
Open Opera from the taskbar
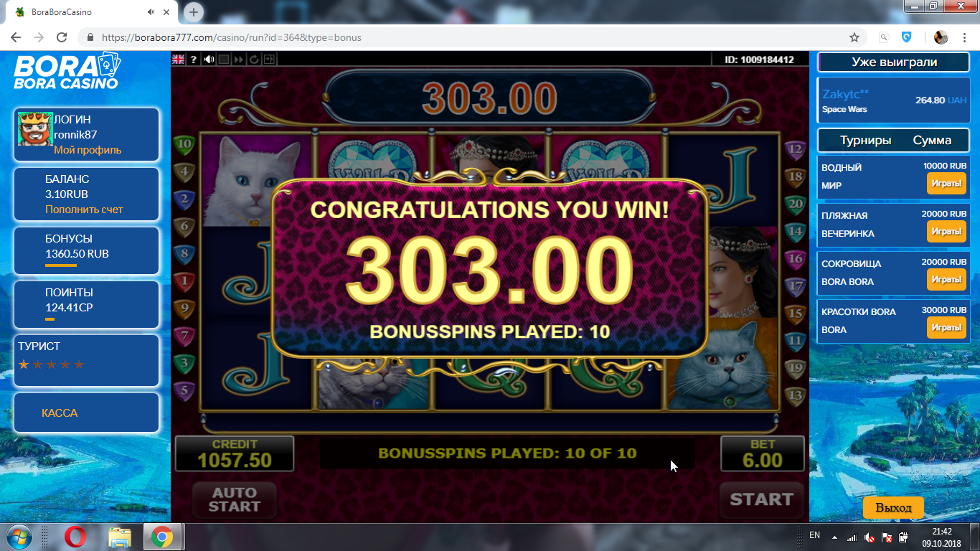pyautogui.click(x=75, y=537)
